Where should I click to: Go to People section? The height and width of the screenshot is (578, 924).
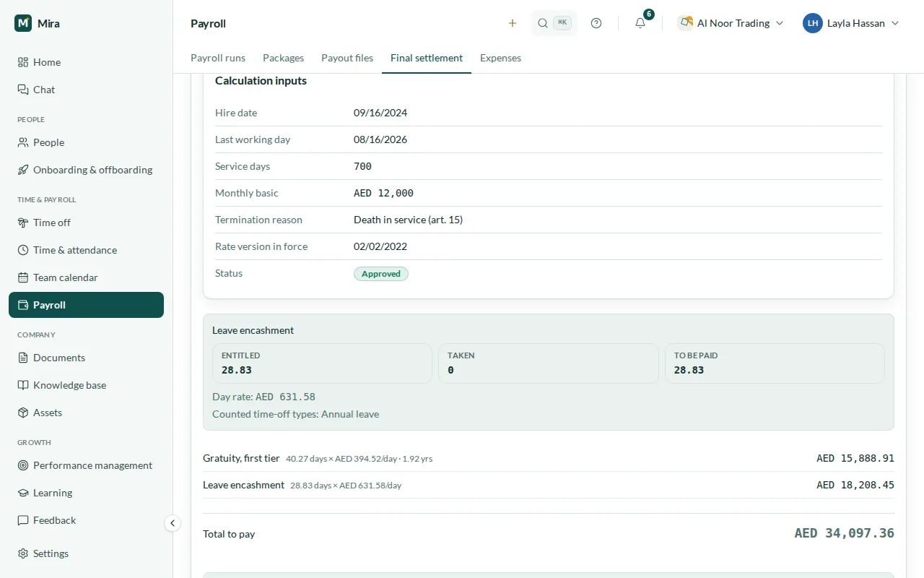(86, 142)
